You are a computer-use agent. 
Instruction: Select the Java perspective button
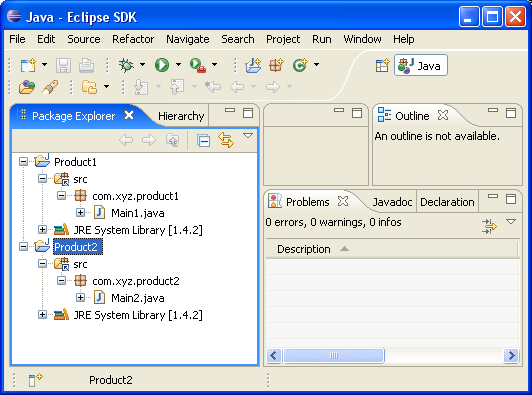click(x=421, y=65)
